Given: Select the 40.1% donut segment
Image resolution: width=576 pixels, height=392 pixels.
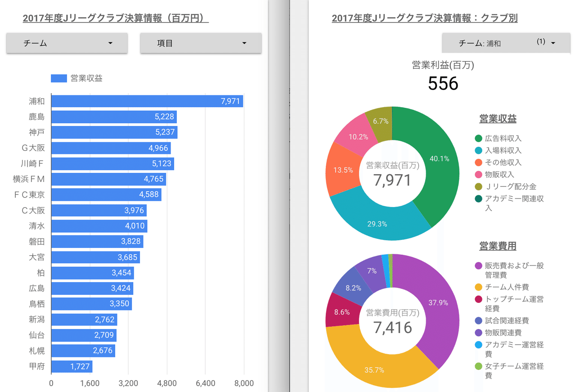Looking at the screenshot, I should [x=439, y=158].
